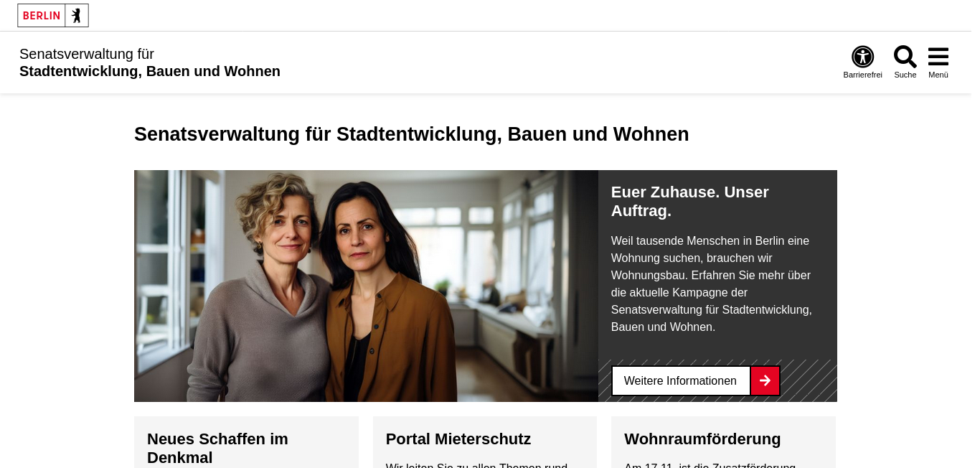This screenshot has width=980, height=468.
Task: Open the Senatsverwaltung für Stadtentwicklung header link
Action: 150,62
